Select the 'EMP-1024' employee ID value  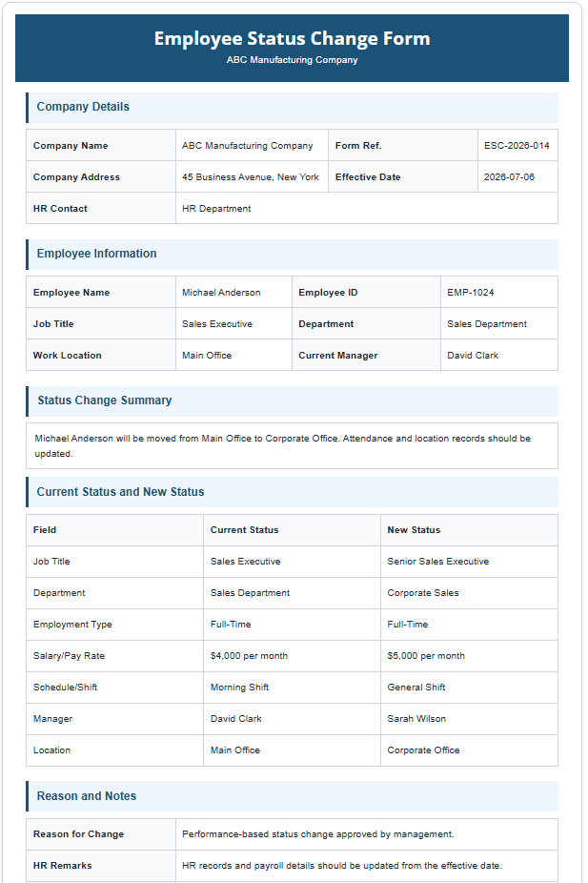pos(471,293)
